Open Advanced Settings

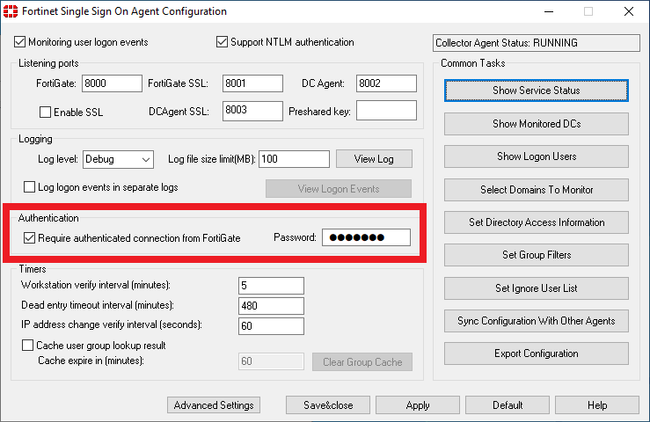pyautogui.click(x=213, y=405)
